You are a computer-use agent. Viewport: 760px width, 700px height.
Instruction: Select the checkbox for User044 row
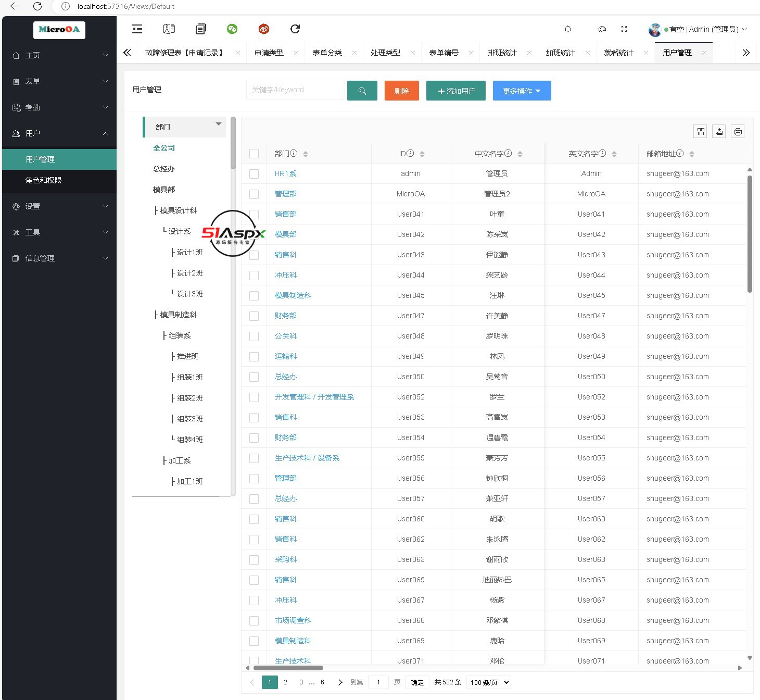254,276
